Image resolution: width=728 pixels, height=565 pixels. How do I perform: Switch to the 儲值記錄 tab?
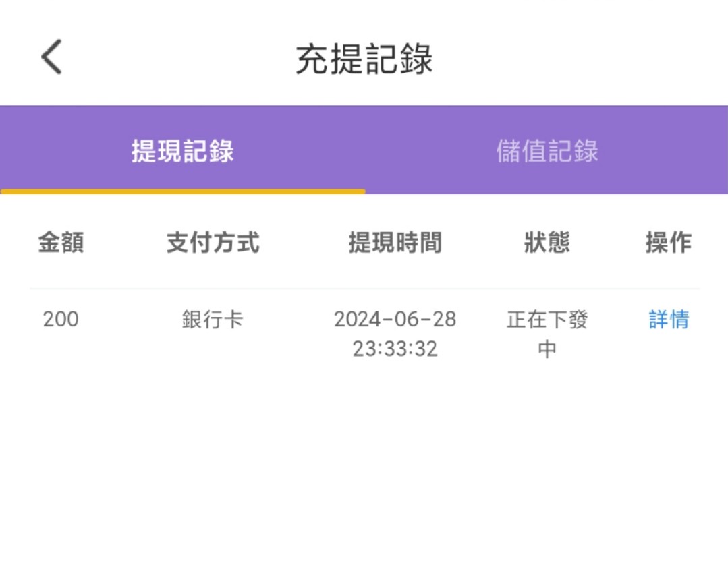coord(546,152)
